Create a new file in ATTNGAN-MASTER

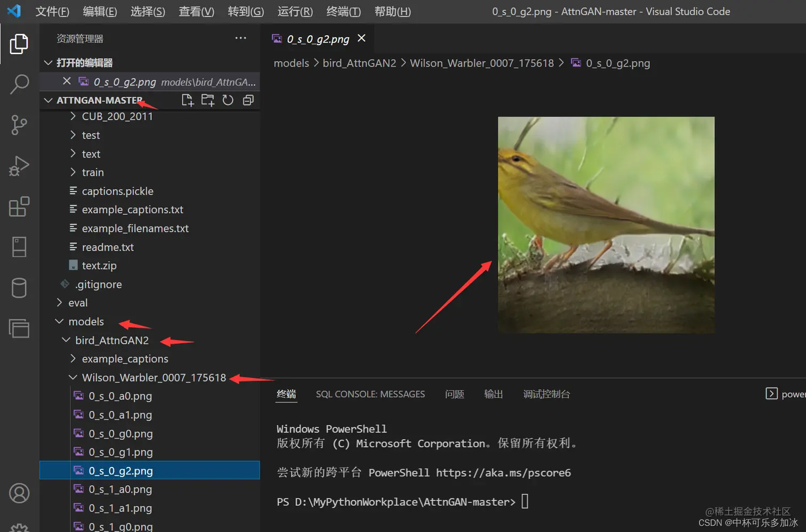(187, 100)
